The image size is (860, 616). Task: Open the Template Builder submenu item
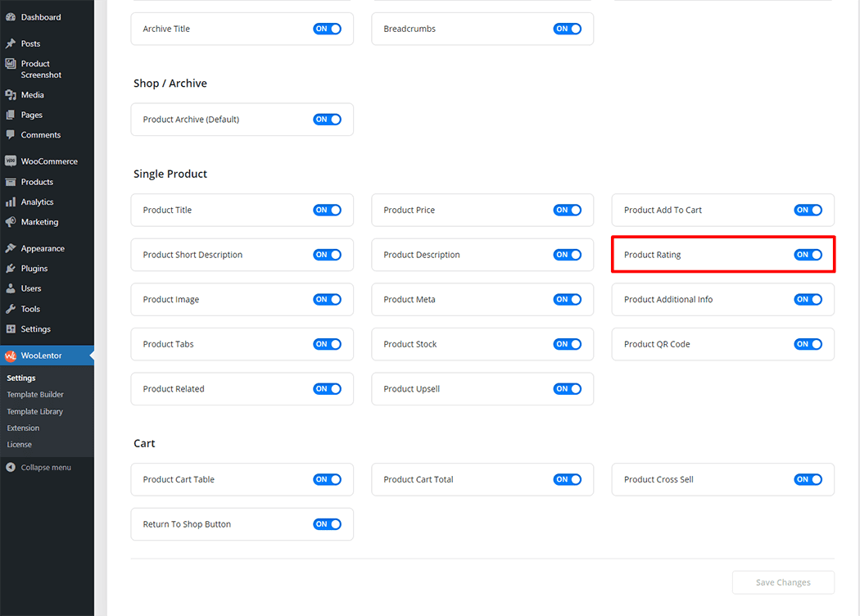coord(35,395)
